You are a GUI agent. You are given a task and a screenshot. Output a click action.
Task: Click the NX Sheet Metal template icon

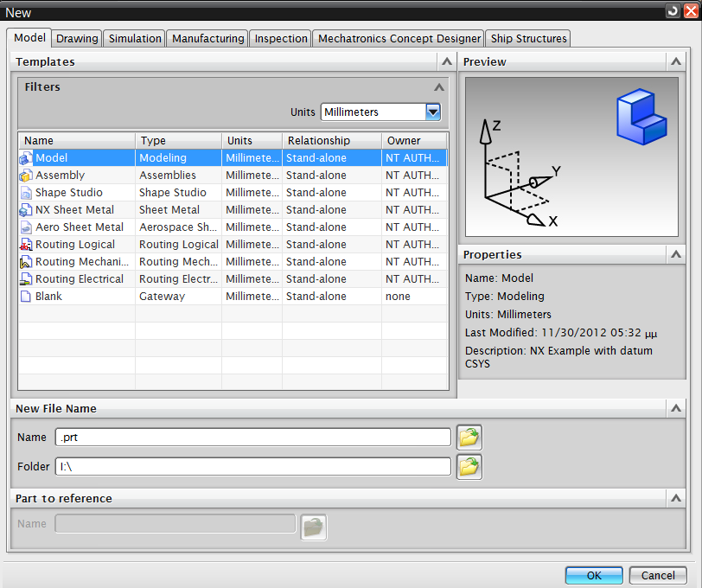click(x=26, y=210)
